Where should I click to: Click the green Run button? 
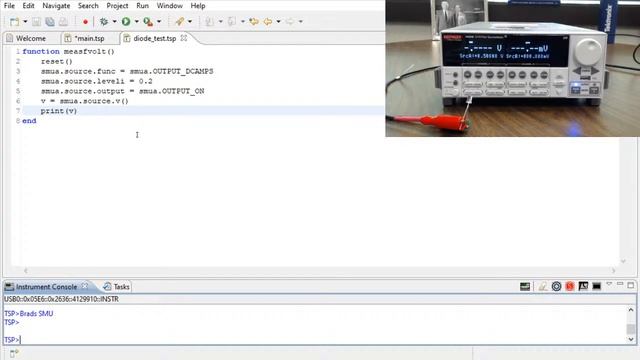pos(126,22)
